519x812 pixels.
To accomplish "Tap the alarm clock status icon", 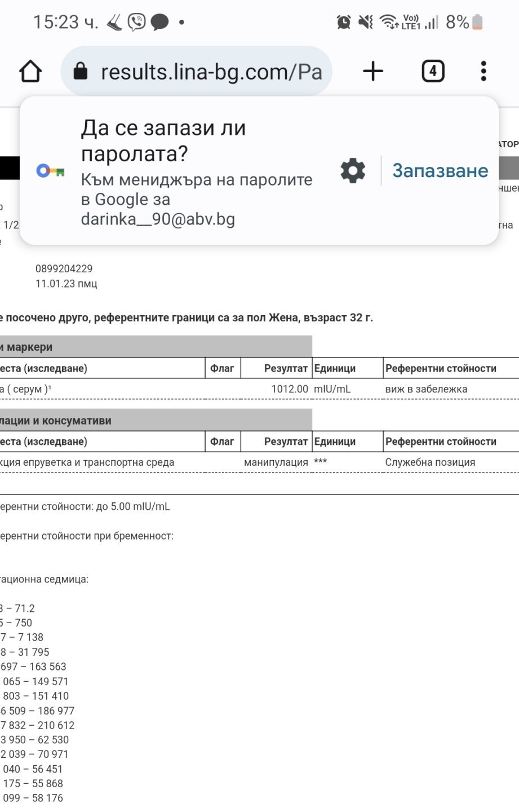I will click(343, 22).
